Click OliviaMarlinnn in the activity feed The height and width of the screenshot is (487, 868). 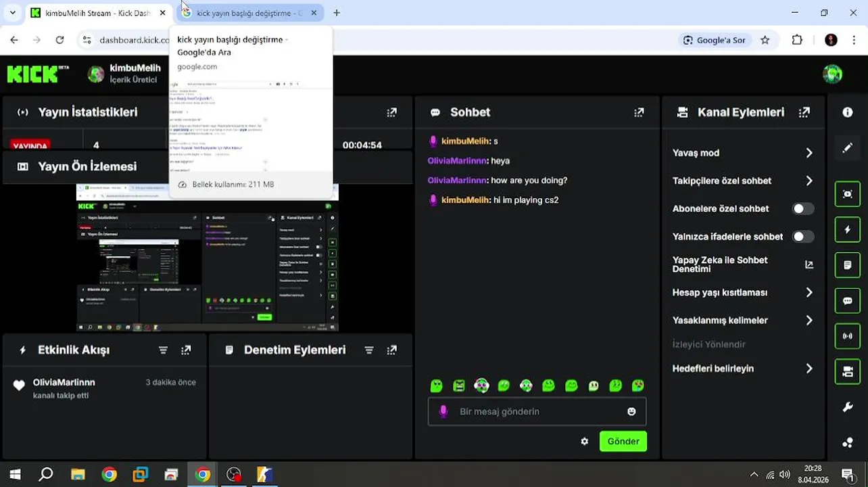pos(64,382)
